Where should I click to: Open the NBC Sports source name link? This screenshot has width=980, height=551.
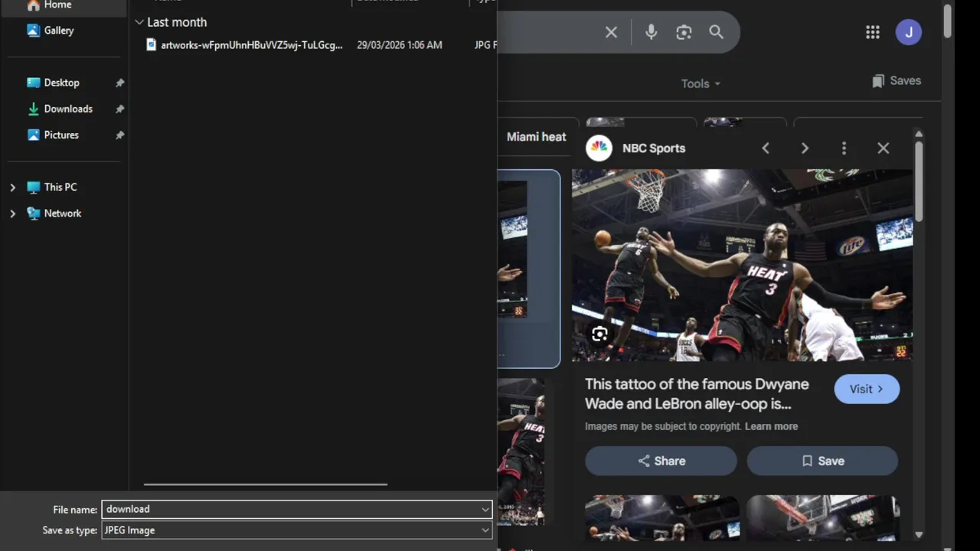654,148
